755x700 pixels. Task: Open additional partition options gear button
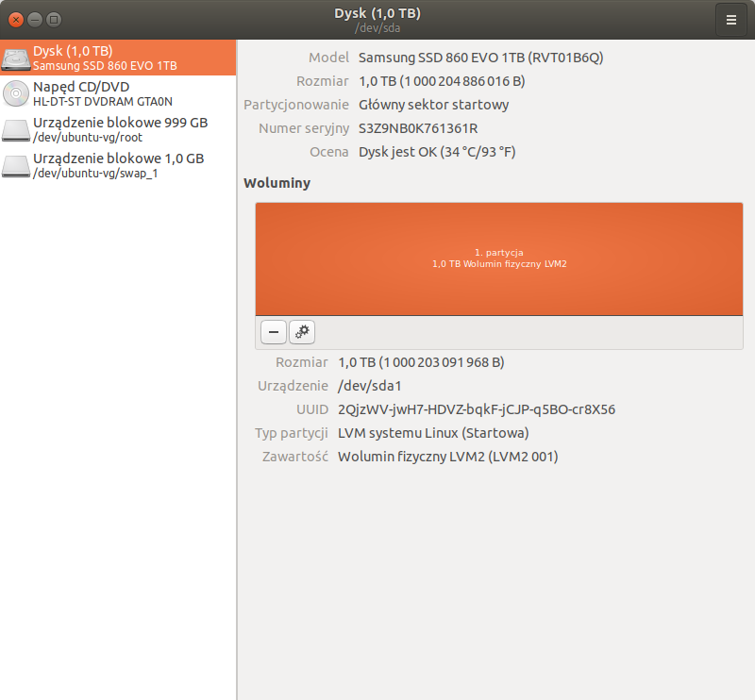coord(302,332)
